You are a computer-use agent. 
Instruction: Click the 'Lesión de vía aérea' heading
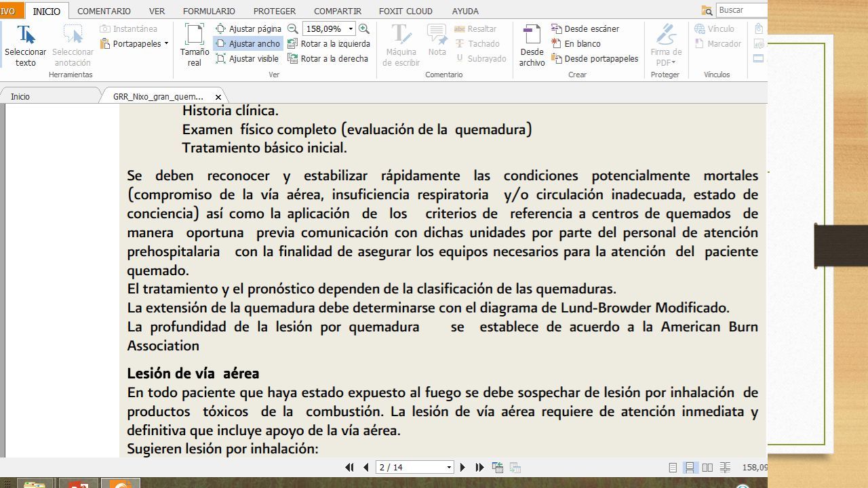193,373
